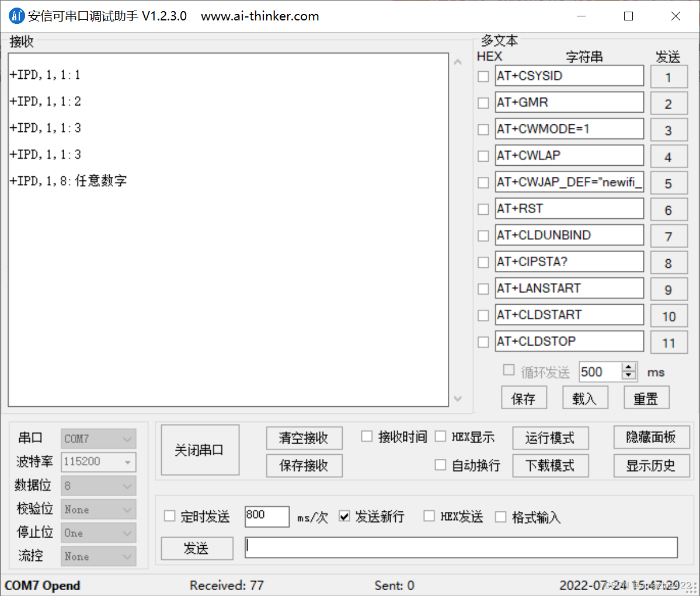
Task: Click the 发送 send button beside the send box
Action: (197, 548)
